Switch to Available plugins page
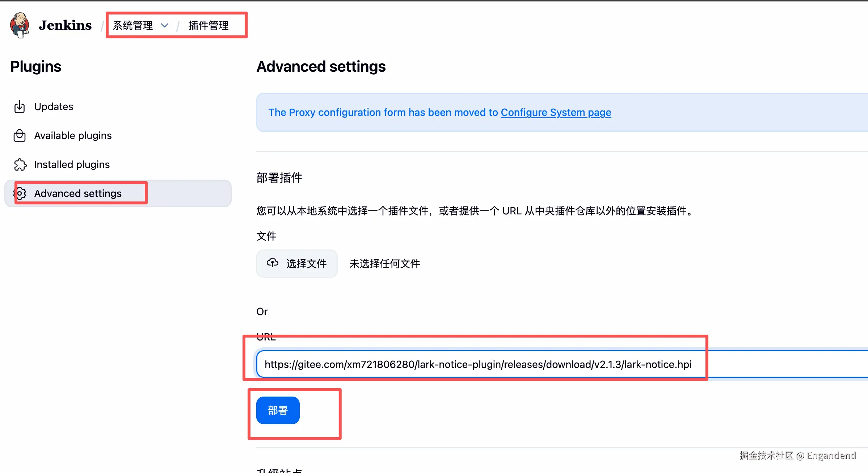 point(73,136)
